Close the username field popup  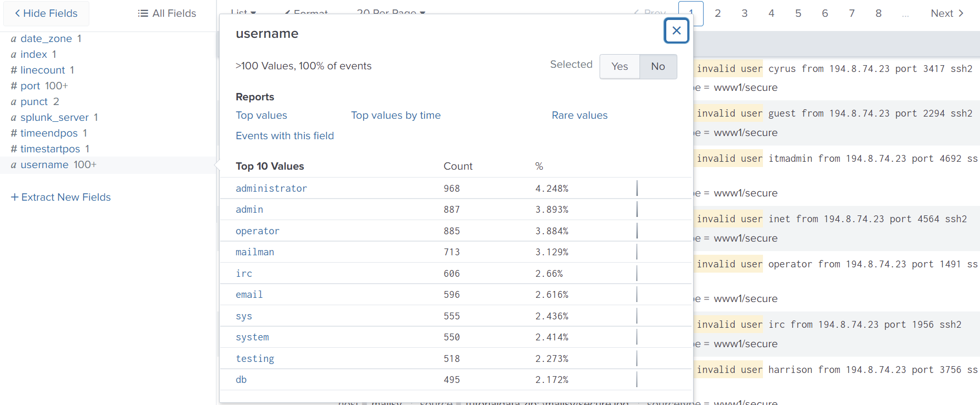(676, 31)
